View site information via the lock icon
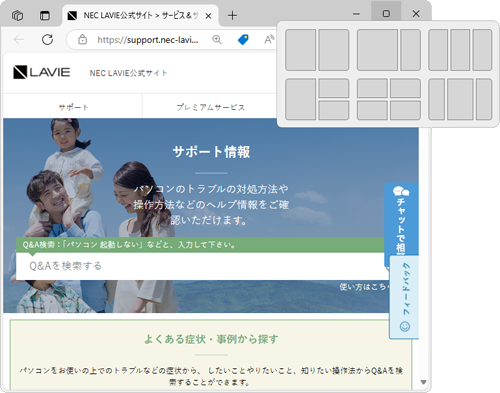500x393 pixels. [x=82, y=40]
